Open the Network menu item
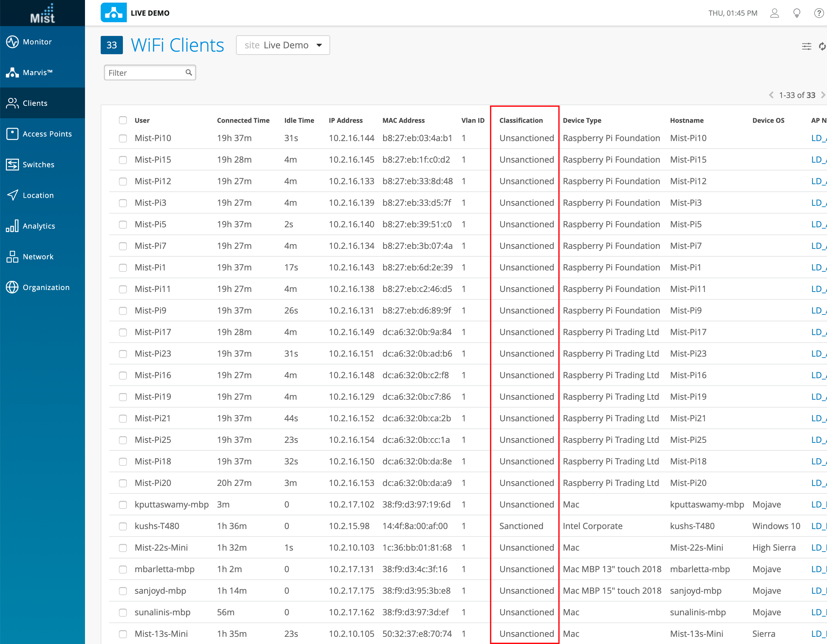The image size is (827, 644). tap(38, 257)
